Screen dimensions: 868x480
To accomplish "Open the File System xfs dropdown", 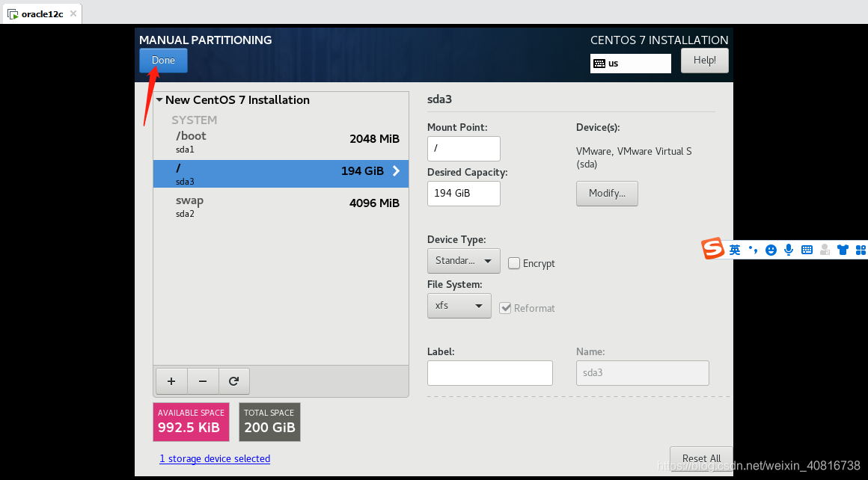I will (x=459, y=306).
